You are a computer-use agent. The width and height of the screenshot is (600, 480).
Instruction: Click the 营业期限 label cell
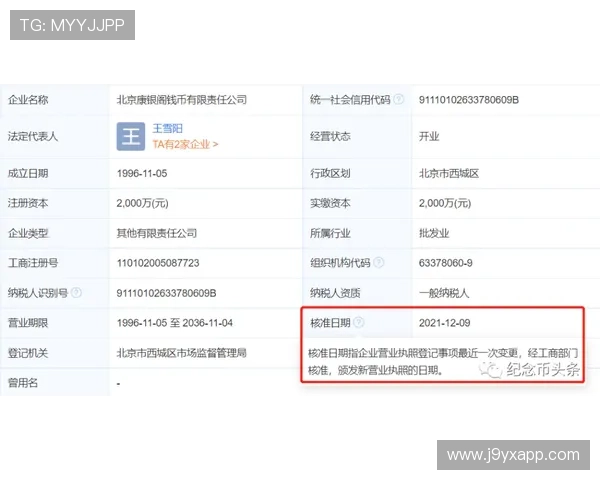point(55,323)
